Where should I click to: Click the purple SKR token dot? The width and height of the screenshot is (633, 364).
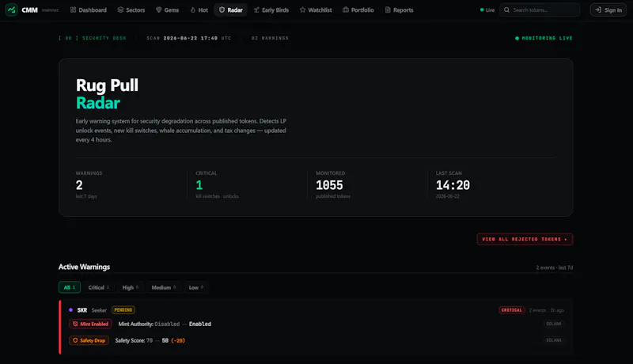point(70,310)
